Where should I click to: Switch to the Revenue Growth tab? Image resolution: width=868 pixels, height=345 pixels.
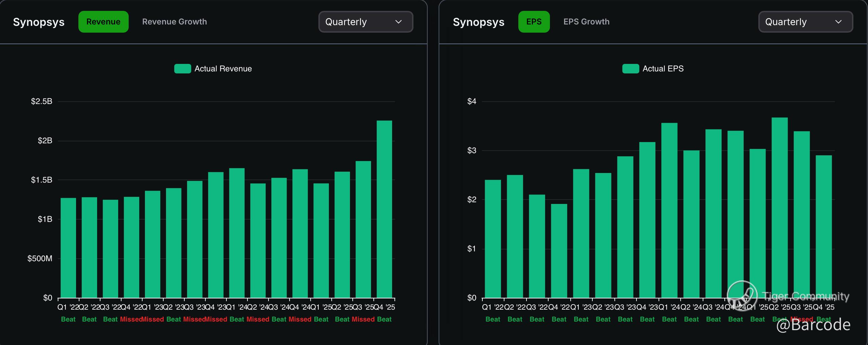click(174, 22)
